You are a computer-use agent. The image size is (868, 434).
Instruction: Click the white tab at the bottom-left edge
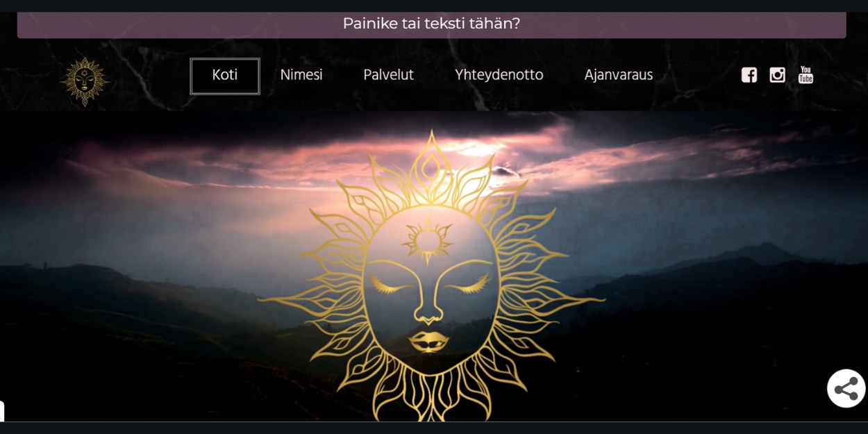(2, 411)
